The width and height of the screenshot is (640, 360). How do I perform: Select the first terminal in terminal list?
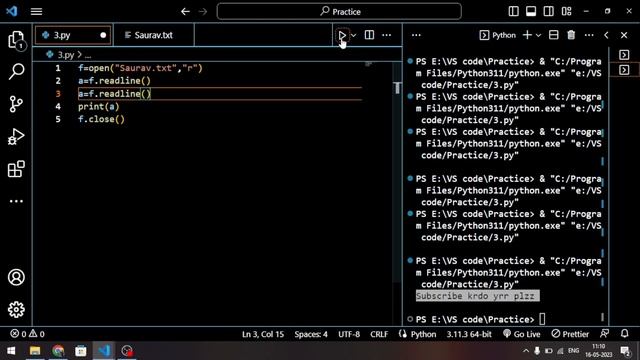(624, 55)
